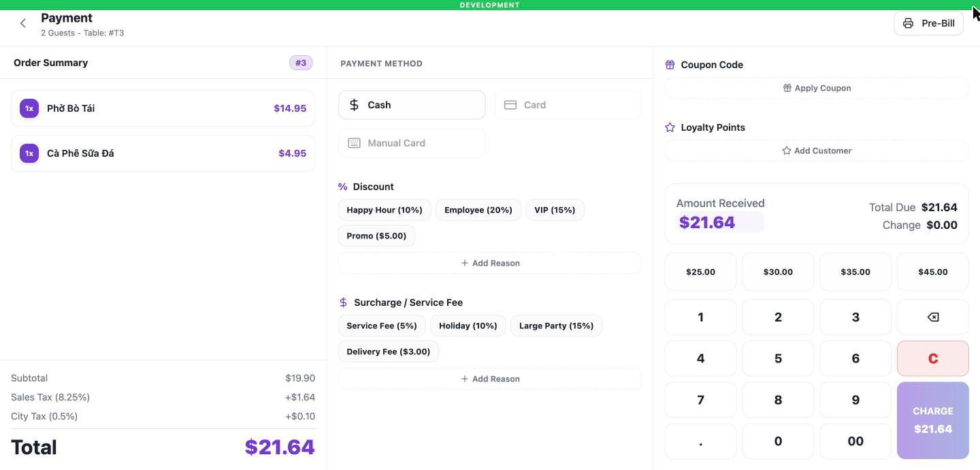Screen dimensions: 980x470
Task: Choose $35.00 quick amount
Action: pyautogui.click(x=855, y=272)
